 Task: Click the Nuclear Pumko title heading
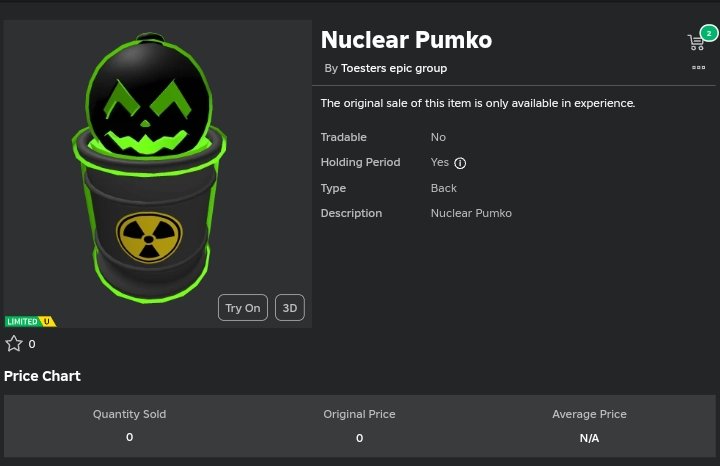pyautogui.click(x=406, y=39)
